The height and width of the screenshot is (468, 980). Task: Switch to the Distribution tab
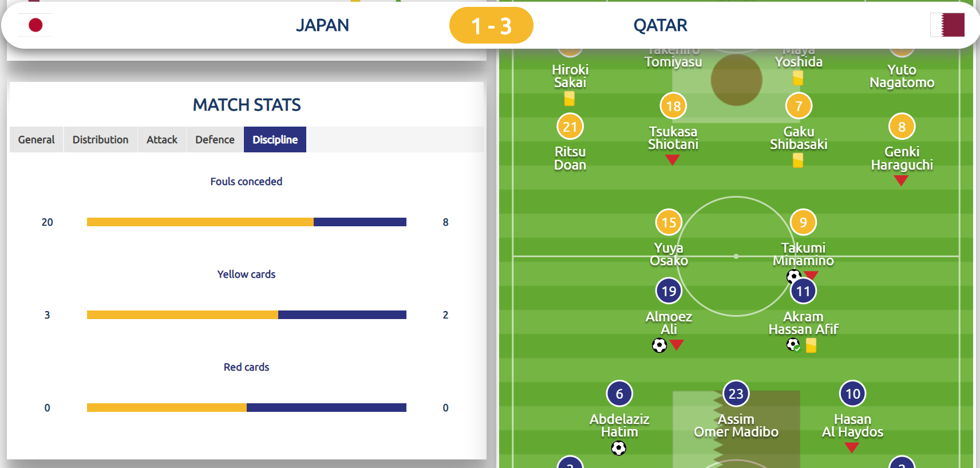click(x=100, y=140)
